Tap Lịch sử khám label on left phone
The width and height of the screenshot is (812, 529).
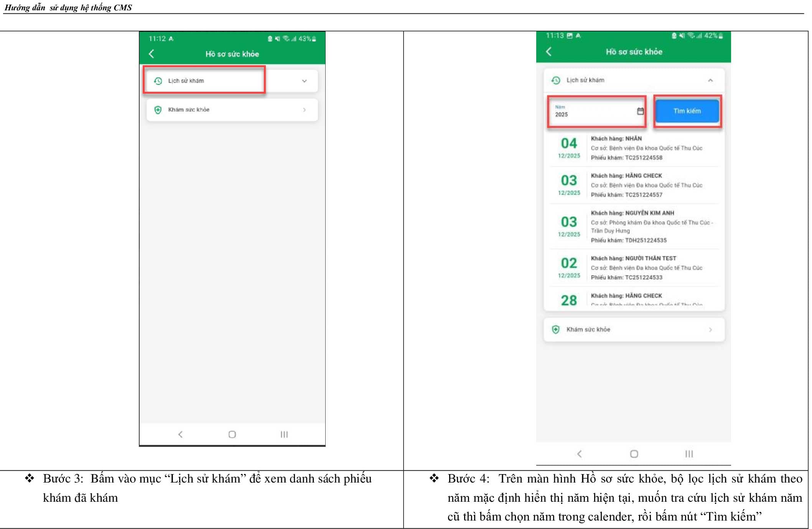pos(186,81)
